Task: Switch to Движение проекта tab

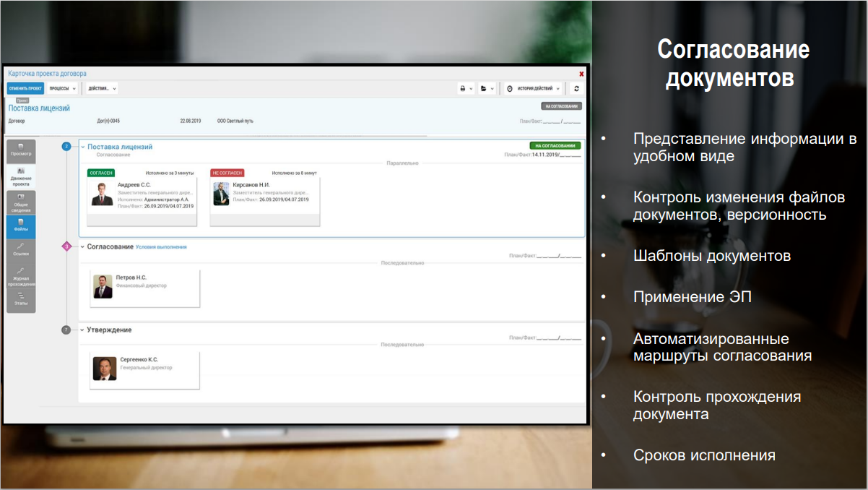Action: click(x=21, y=176)
